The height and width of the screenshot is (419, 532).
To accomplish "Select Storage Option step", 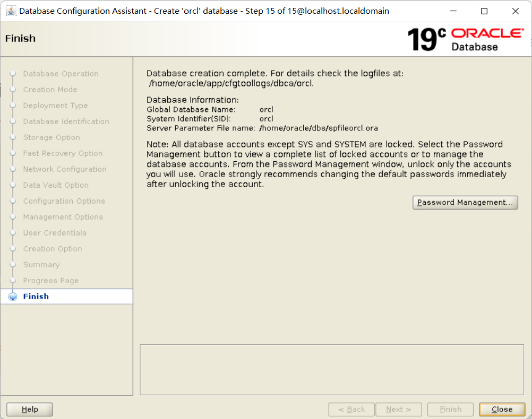I will pos(52,137).
